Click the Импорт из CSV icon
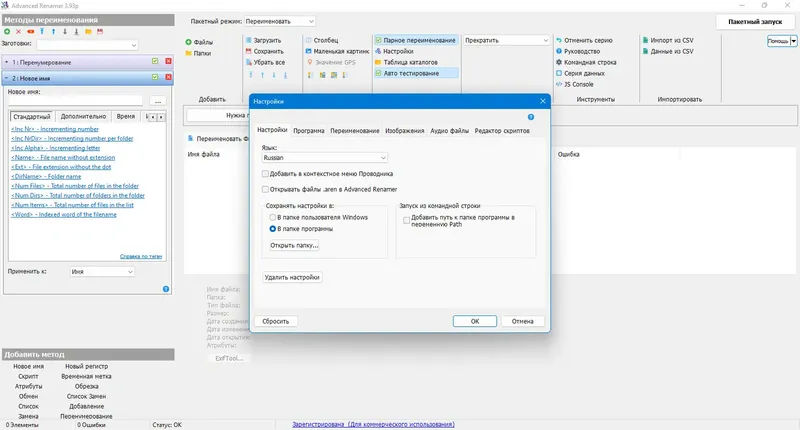This screenshot has width=800, height=430. (645, 40)
